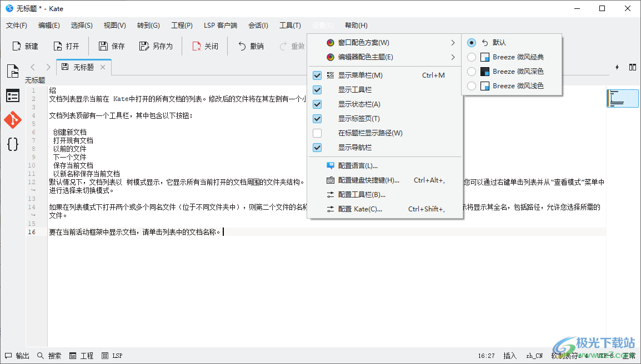Click the 配置键盘快捷键 keyboard icon

[330, 180]
